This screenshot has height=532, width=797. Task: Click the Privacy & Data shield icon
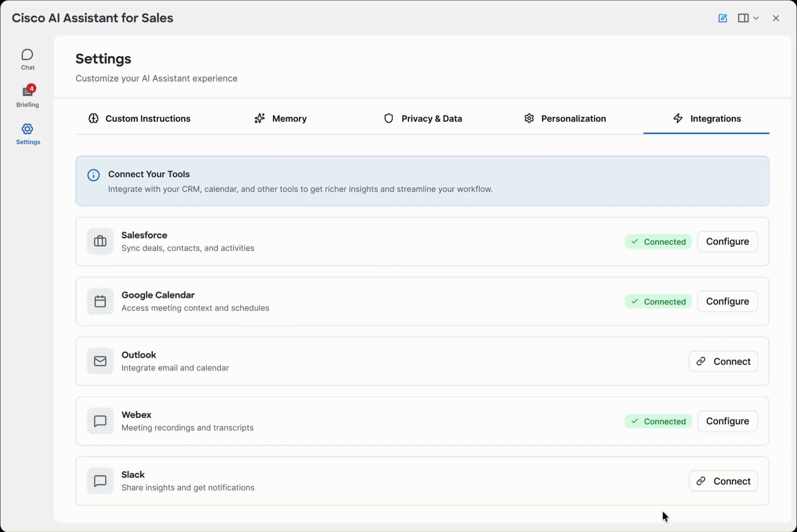389,119
